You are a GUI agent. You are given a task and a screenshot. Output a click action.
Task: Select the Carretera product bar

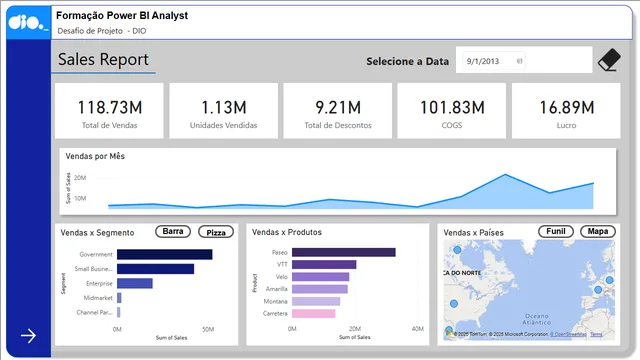[313, 313]
